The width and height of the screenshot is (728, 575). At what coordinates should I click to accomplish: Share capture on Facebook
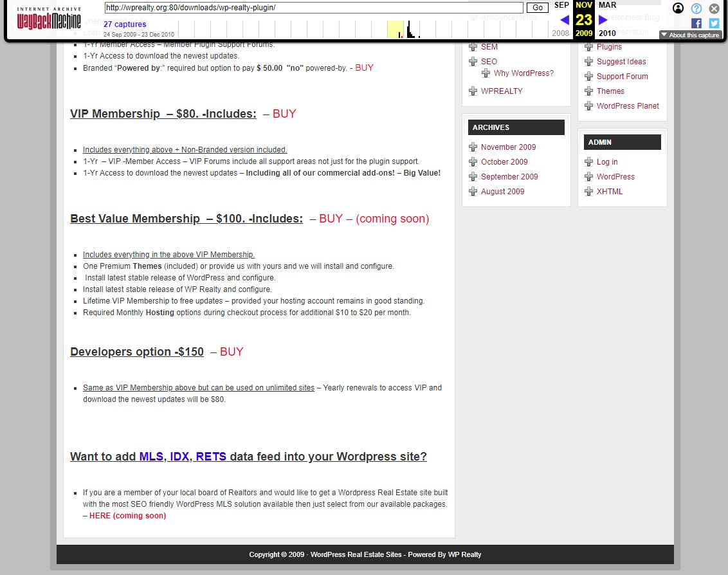click(696, 23)
